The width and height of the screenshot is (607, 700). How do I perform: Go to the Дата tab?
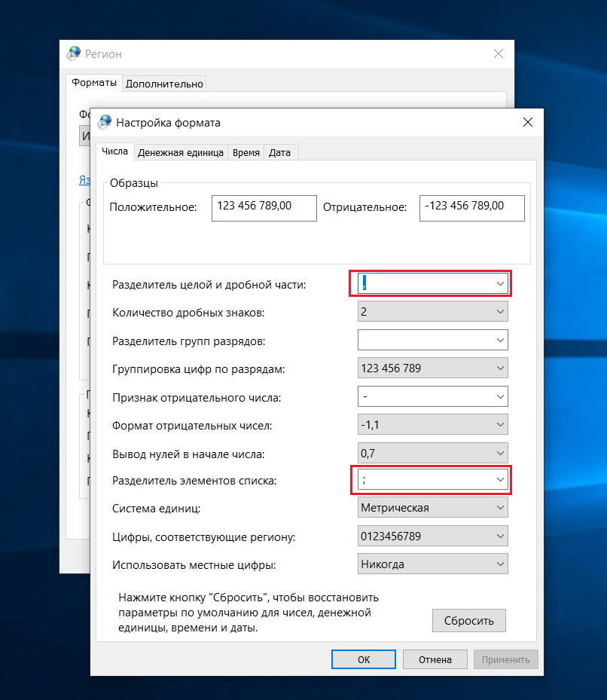tap(279, 152)
